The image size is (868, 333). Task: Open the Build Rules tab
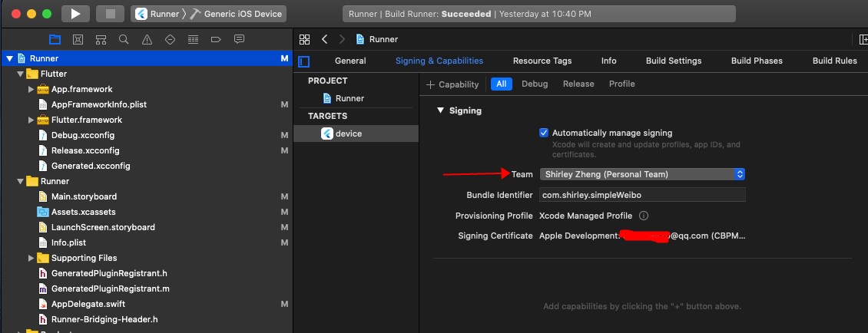point(835,61)
